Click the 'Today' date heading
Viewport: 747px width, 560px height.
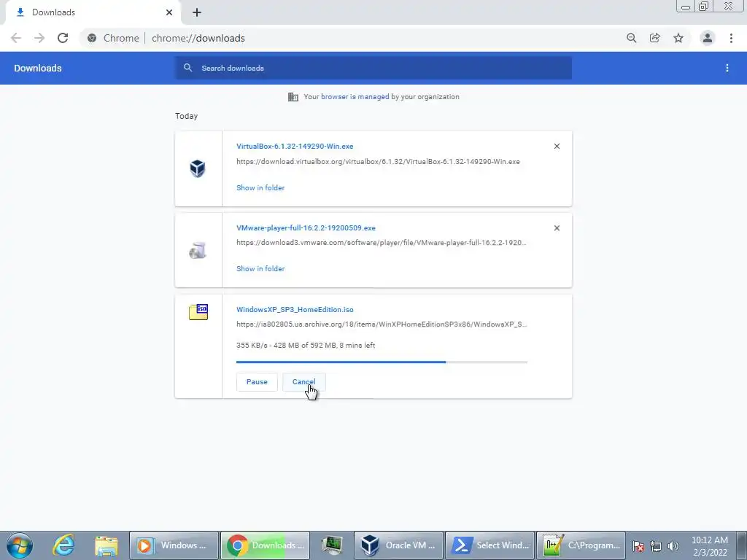pyautogui.click(x=186, y=116)
